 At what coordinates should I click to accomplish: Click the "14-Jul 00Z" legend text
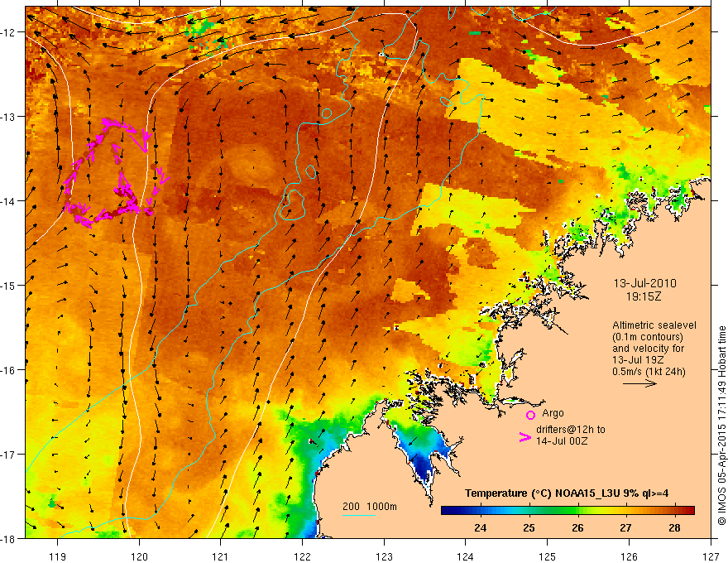tap(562, 440)
